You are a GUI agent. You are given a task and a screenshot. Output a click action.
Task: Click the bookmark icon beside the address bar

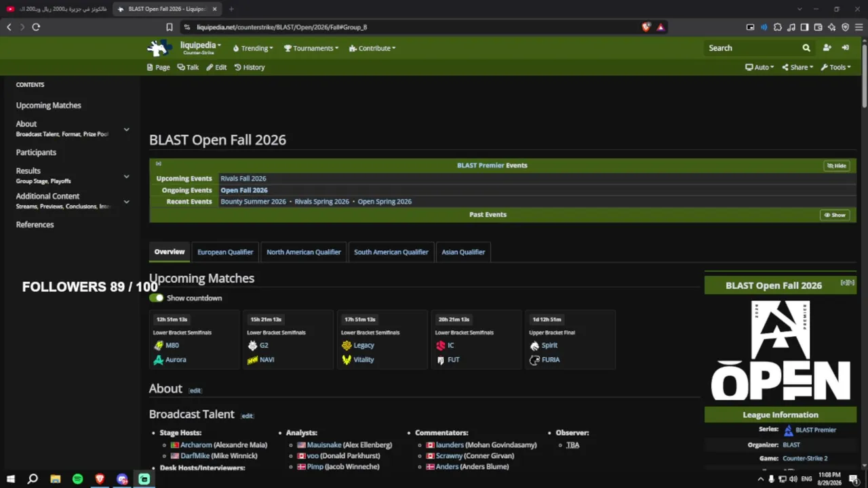click(x=170, y=27)
